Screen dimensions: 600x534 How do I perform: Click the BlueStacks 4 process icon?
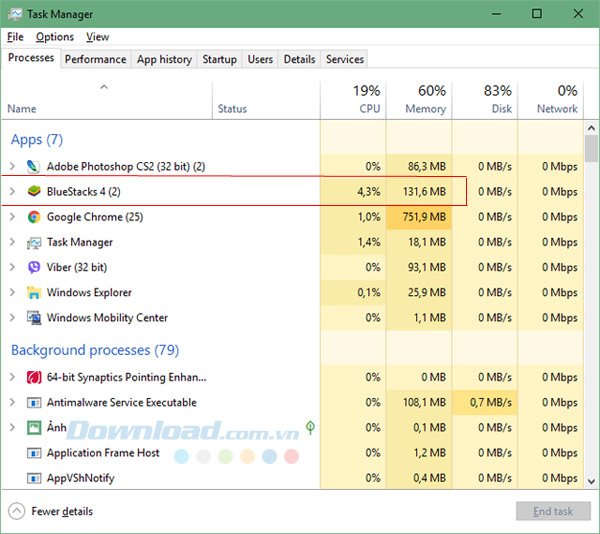pyautogui.click(x=34, y=191)
